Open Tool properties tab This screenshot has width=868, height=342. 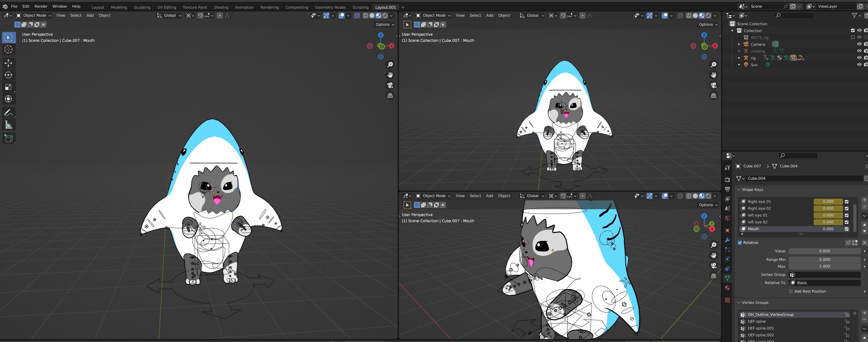coord(727,168)
